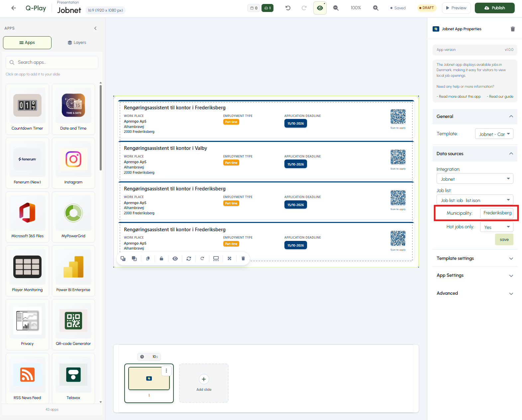Zoom out of the slide canvas
The image size is (522, 420).
point(336,8)
